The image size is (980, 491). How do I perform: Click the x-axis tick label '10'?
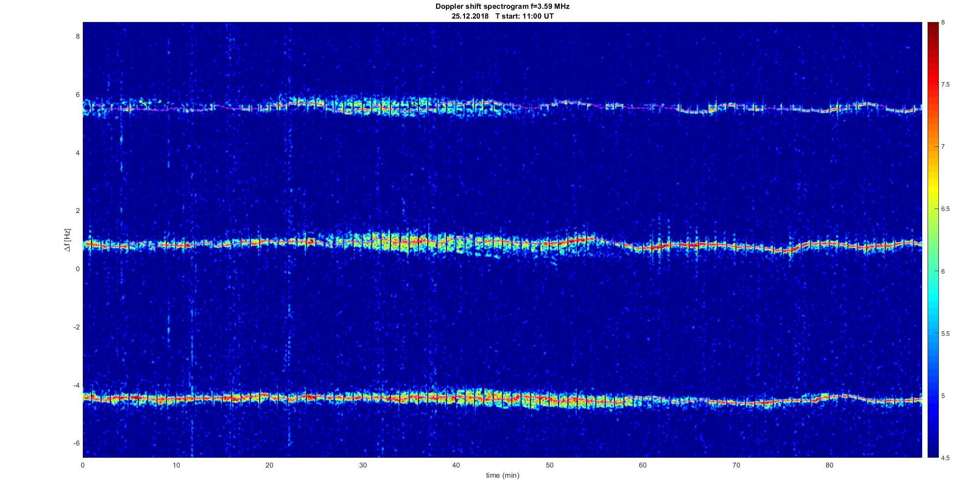(x=176, y=465)
